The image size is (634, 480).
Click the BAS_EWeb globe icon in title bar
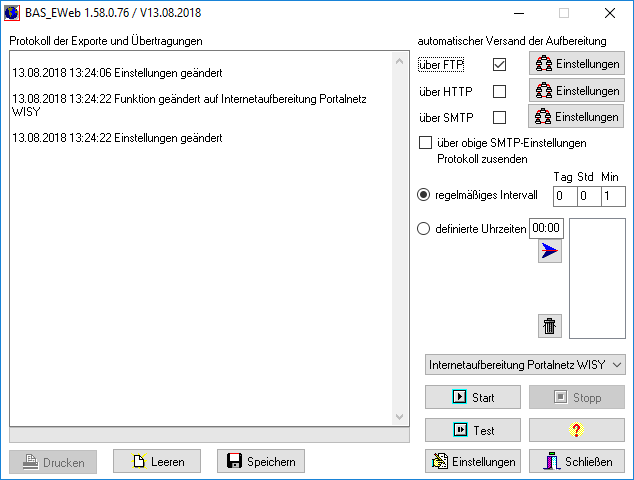[x=12, y=13]
